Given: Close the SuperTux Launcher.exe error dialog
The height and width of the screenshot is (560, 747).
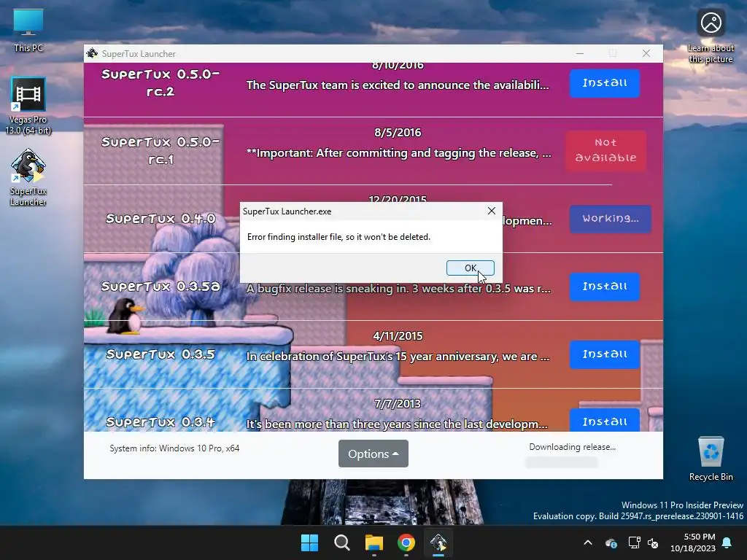Looking at the screenshot, I should (492, 211).
